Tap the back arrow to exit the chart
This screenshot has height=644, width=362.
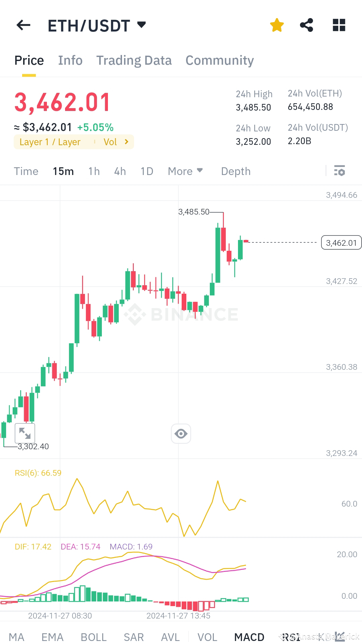click(x=23, y=25)
